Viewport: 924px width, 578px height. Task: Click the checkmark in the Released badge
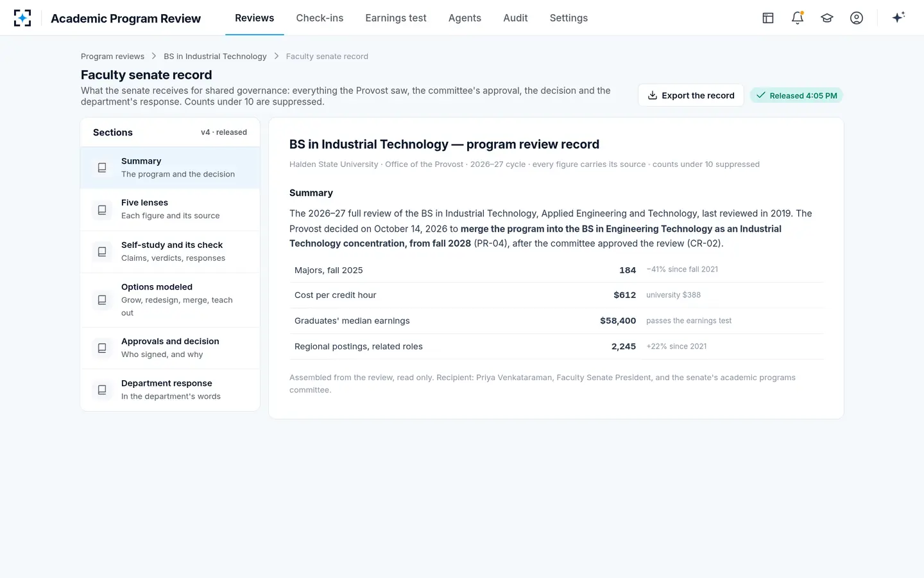(760, 95)
